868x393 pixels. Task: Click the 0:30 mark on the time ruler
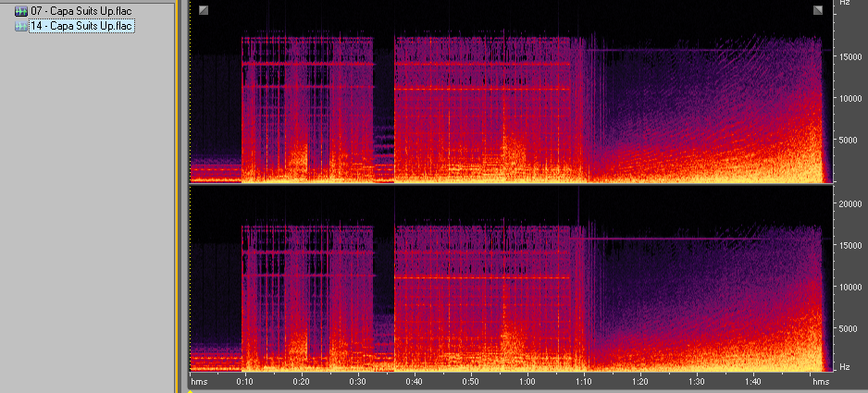[x=357, y=382]
